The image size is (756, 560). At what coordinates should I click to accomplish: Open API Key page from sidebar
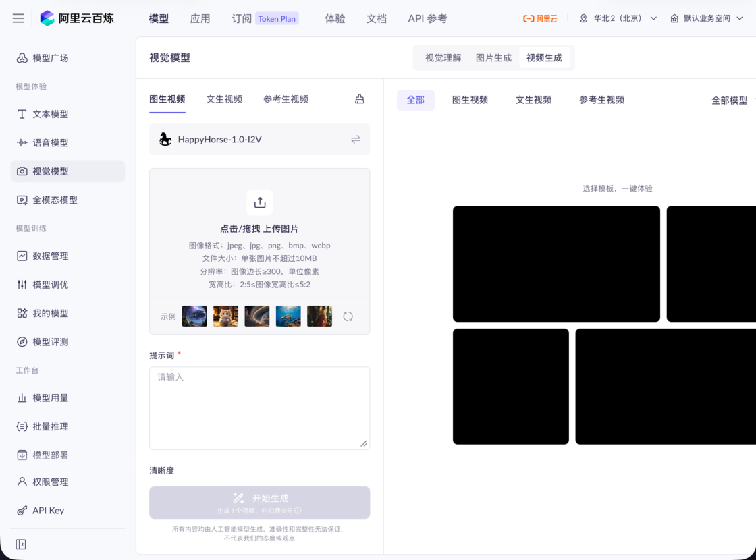48,511
